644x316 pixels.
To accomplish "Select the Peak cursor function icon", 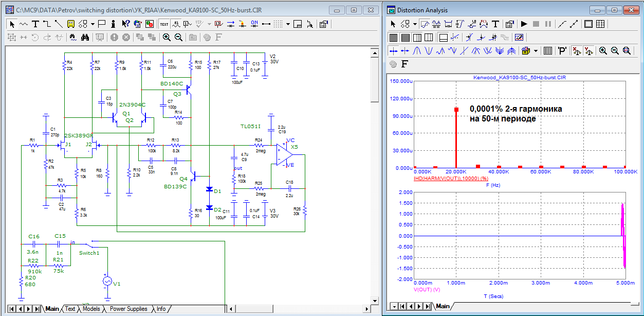I will 417,50.
